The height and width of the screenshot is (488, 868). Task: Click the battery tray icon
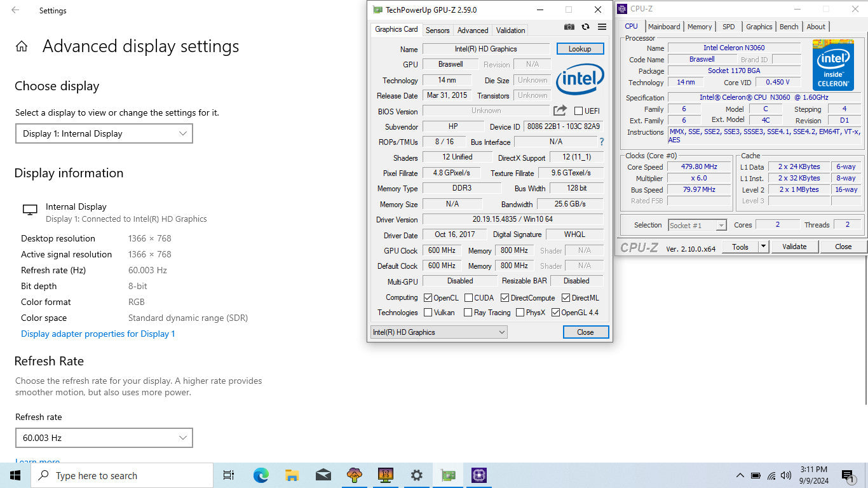756,475
